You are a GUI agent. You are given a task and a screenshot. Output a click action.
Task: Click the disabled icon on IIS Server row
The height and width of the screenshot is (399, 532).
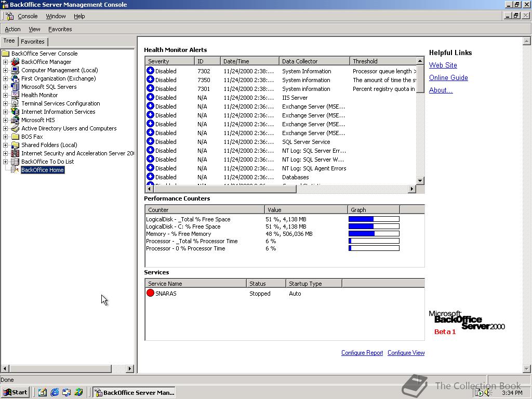(150, 97)
